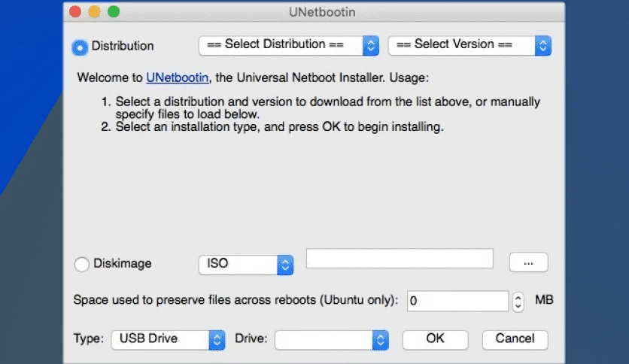Viewport: 629px width, 364px height.
Task: Follow the UNetbootin hyperlink
Action: pos(178,77)
